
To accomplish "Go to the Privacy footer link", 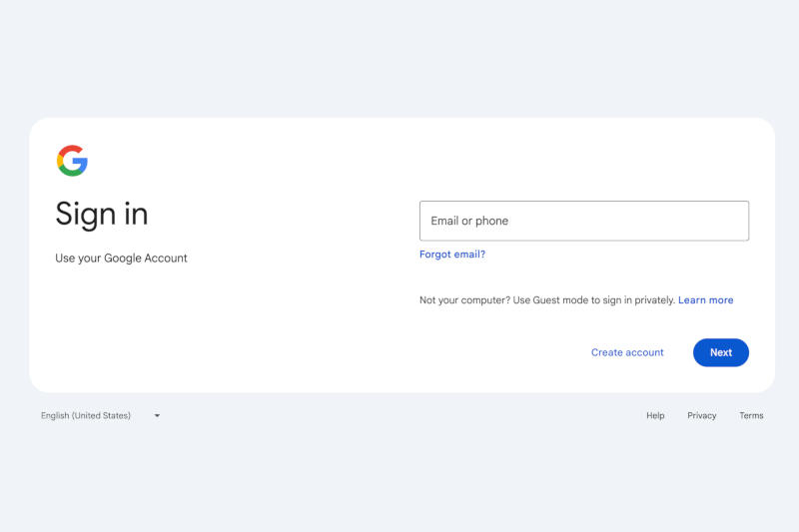I will tap(701, 415).
